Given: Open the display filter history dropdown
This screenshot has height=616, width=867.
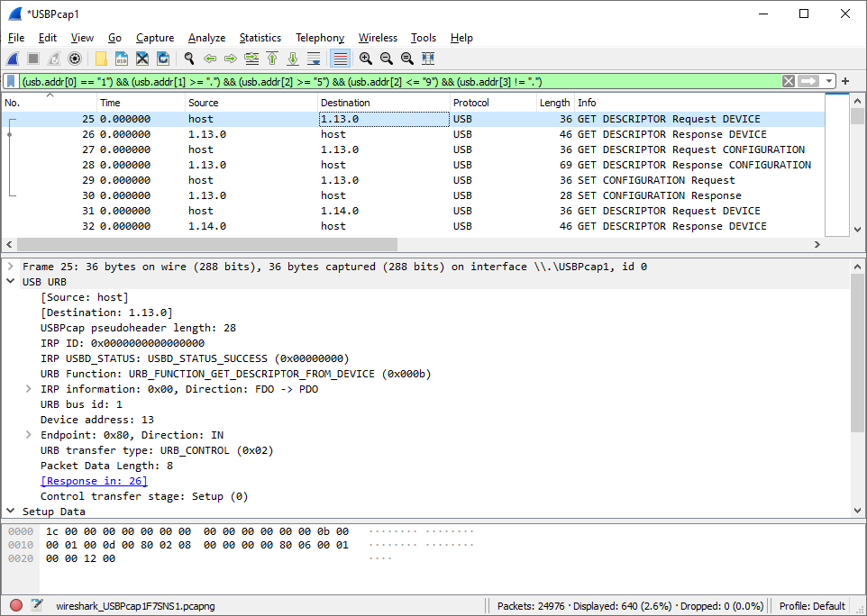Looking at the screenshot, I should click(x=828, y=81).
